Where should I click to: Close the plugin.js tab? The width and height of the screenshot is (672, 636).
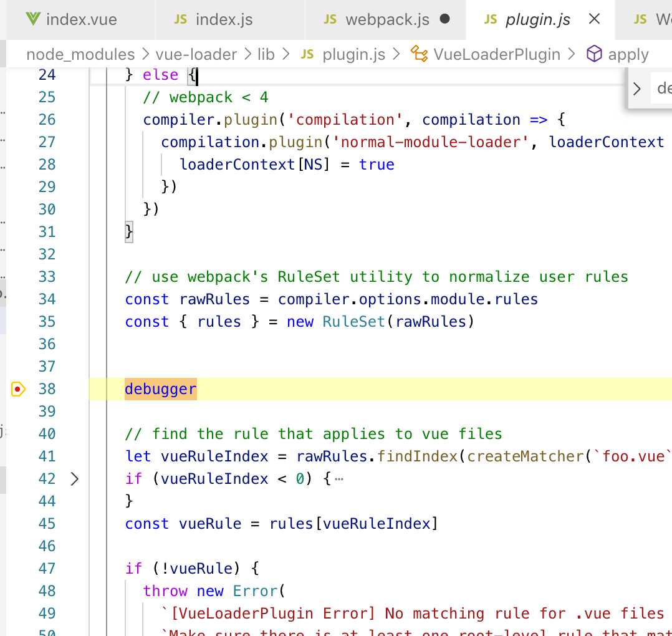[595, 19]
